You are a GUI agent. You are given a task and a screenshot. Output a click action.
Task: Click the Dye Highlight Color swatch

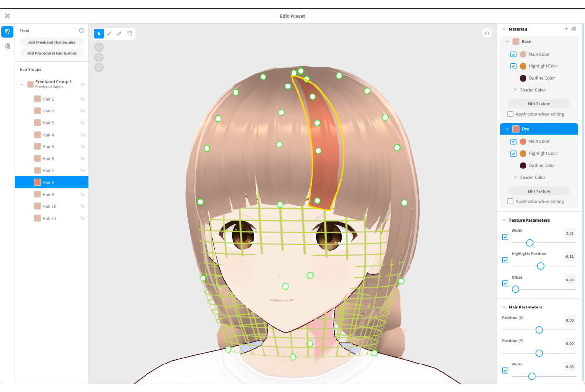(523, 154)
